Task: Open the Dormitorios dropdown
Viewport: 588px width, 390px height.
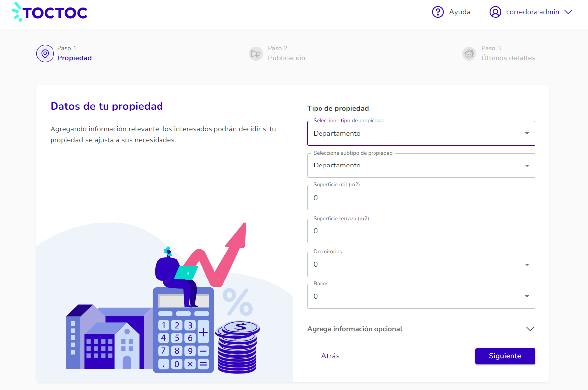Action: tap(421, 264)
